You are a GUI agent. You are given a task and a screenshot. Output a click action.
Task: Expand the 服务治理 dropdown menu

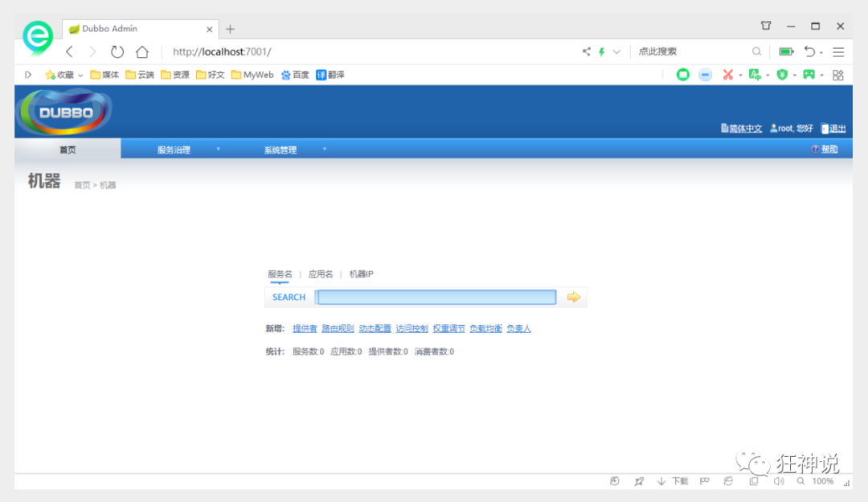click(189, 150)
